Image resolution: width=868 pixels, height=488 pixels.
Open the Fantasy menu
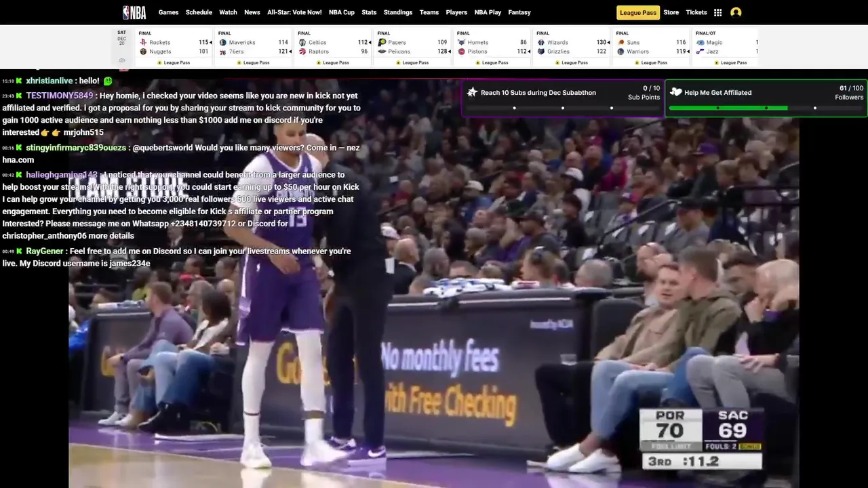[x=519, y=12]
